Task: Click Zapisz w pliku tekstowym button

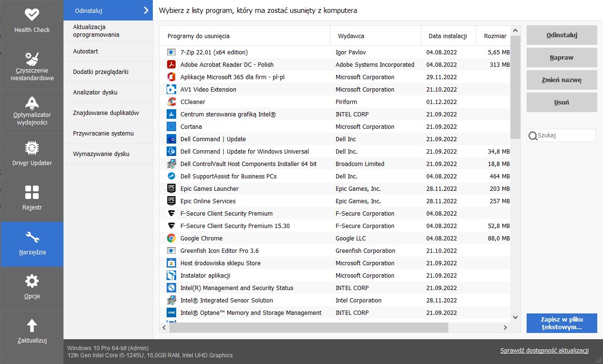Action: click(562, 323)
